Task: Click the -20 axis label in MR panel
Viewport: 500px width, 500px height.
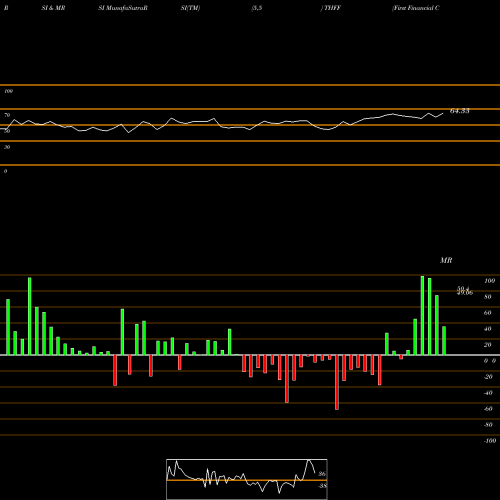Action: pos(488,377)
